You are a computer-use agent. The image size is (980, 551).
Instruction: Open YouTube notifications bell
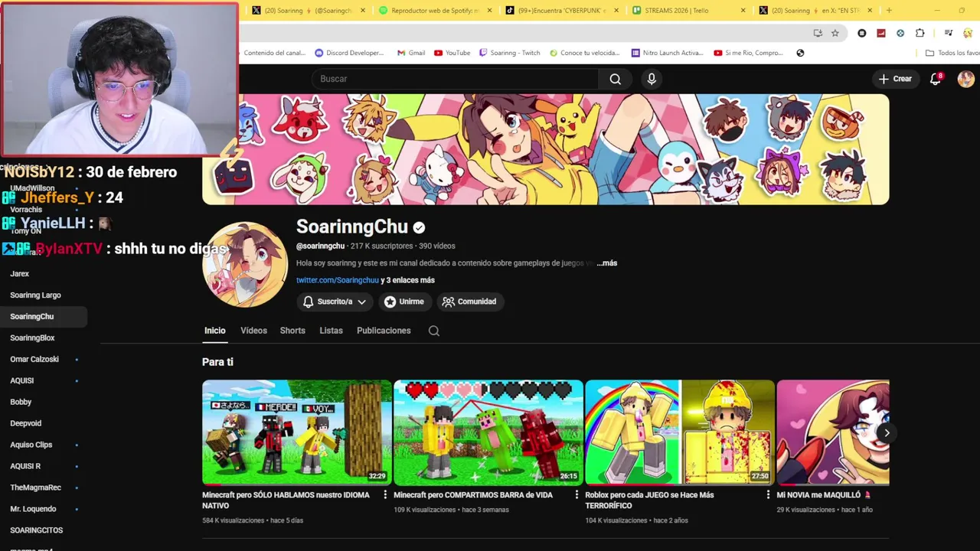click(936, 79)
